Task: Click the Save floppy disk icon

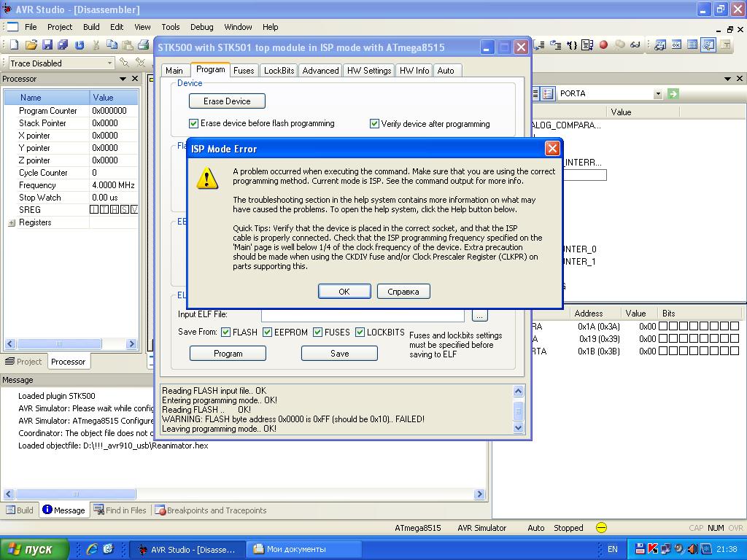Action: click(47, 45)
